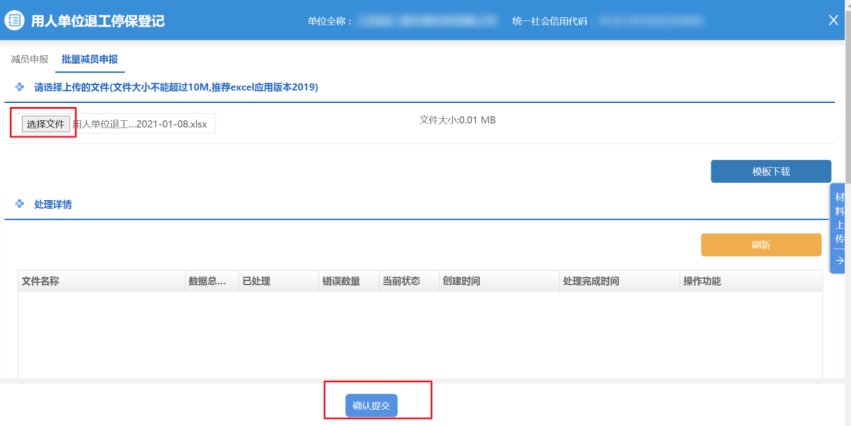Click the 处理完成时间 column header
The width and height of the screenshot is (851, 426).
(591, 281)
